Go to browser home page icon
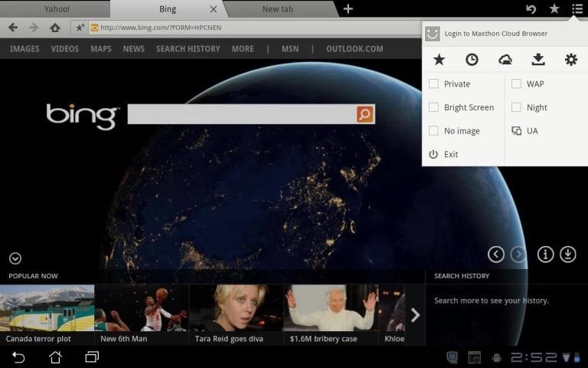Viewport: 588px width, 368px height. tap(54, 28)
